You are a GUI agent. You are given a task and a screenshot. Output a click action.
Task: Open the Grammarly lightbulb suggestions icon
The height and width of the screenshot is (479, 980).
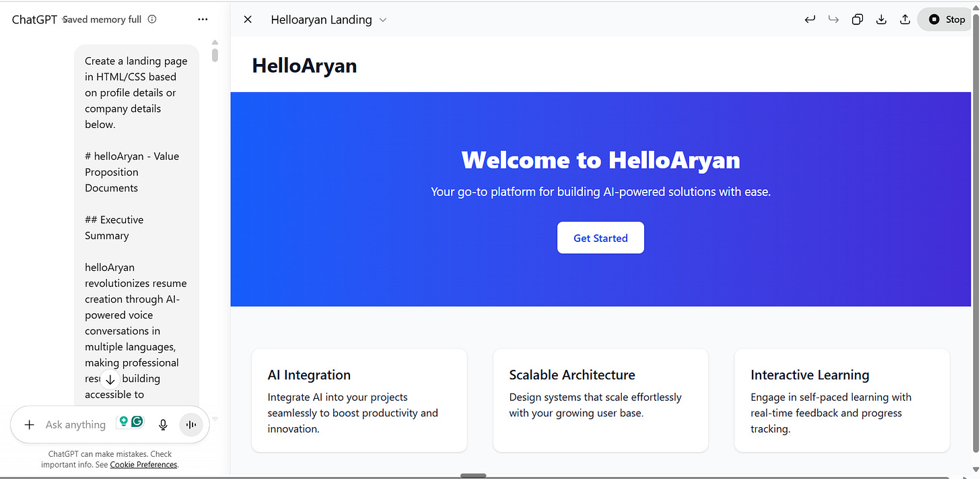[x=123, y=422]
